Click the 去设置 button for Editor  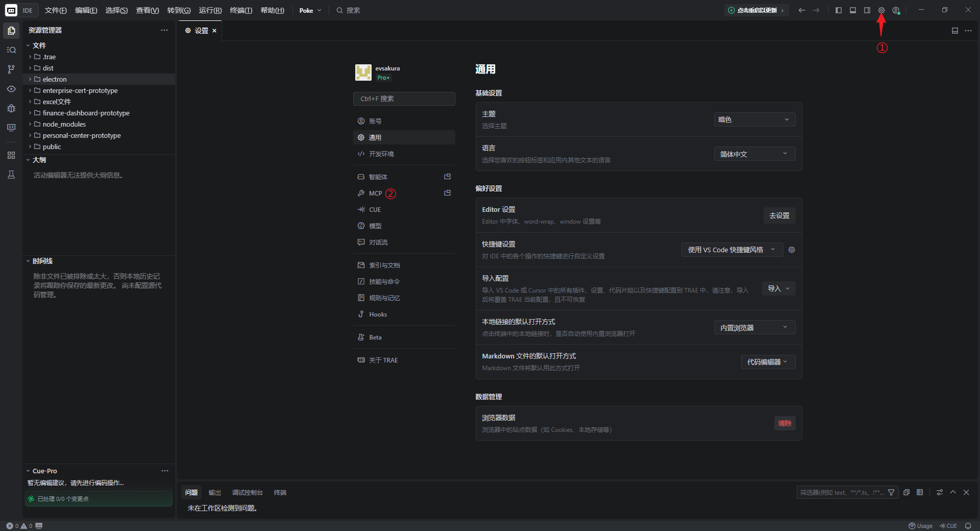click(779, 215)
